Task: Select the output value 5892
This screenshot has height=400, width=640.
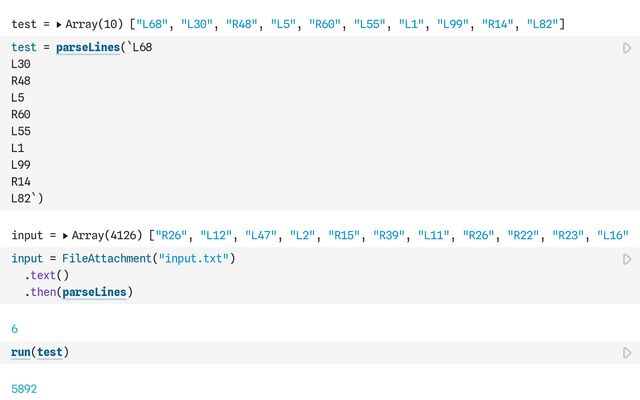Action: coord(23,388)
